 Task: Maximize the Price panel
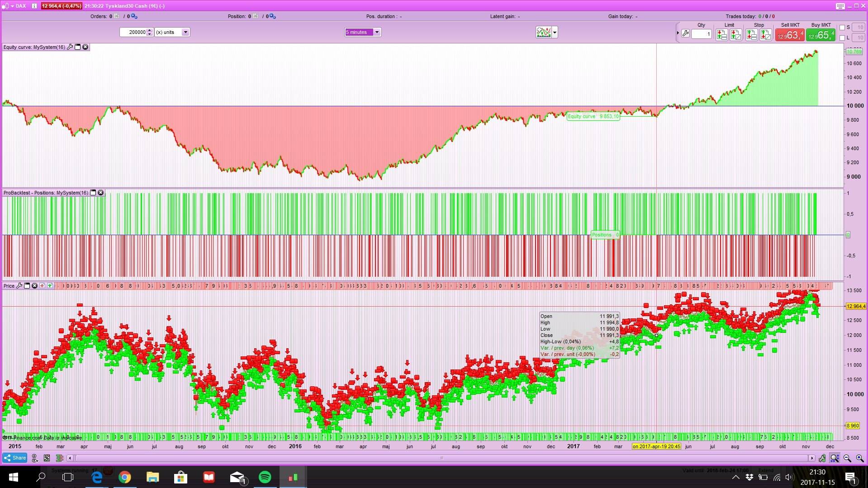point(27,286)
